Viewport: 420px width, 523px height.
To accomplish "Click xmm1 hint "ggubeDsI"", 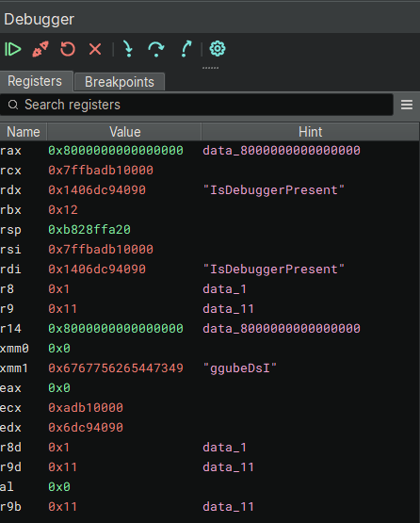I will pyautogui.click(x=240, y=368).
